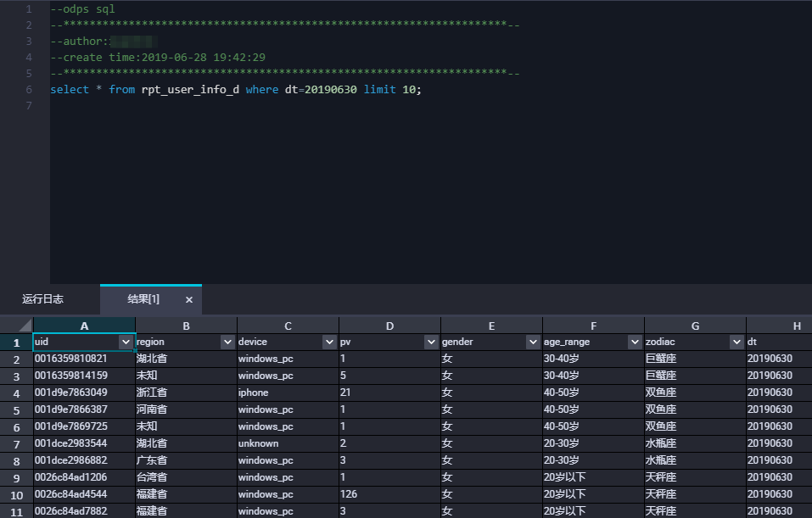Click the dt header cell

(780, 342)
